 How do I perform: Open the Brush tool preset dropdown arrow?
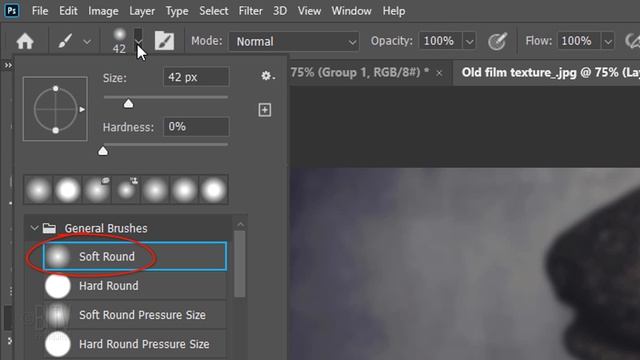87,42
